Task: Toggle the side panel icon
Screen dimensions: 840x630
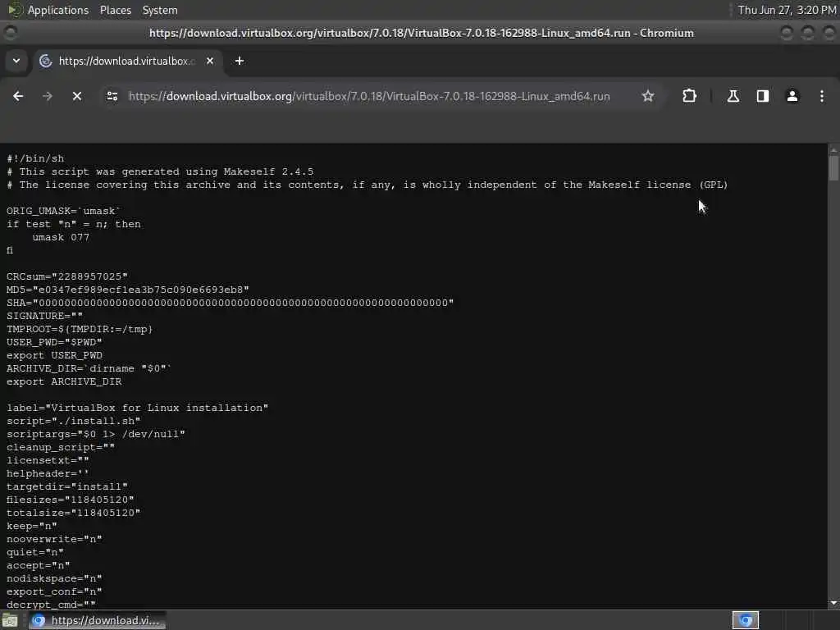Action: [763, 97]
